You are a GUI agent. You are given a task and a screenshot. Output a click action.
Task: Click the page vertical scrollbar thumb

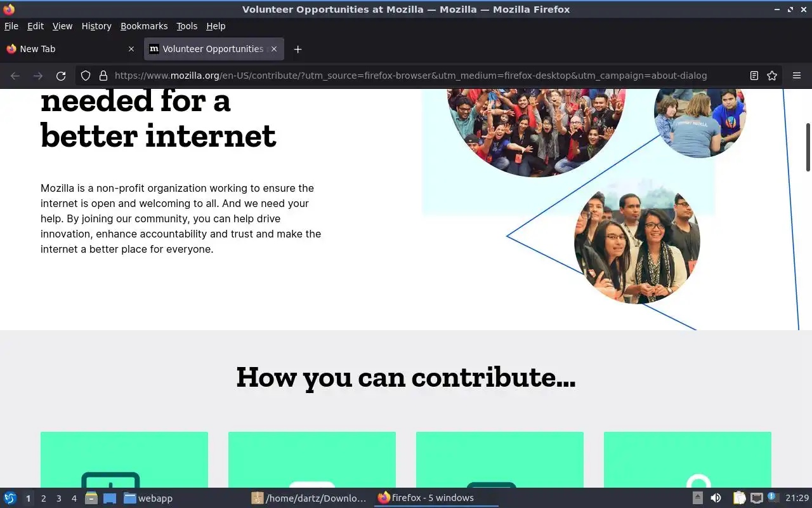pos(808,147)
